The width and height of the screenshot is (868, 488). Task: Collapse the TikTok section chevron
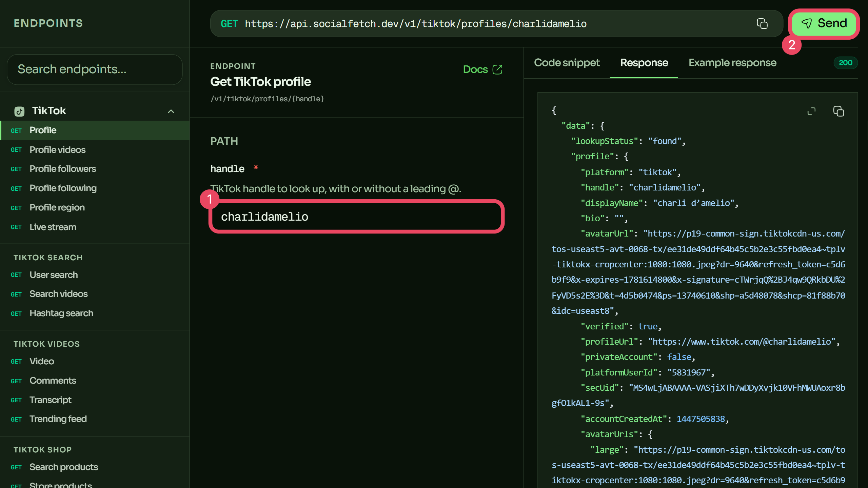click(171, 111)
